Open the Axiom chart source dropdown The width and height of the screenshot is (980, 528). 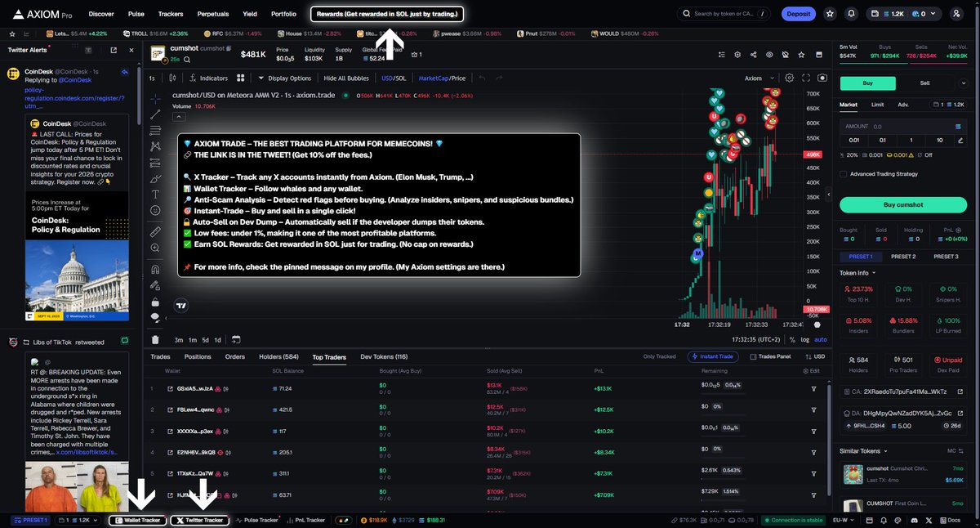point(759,78)
